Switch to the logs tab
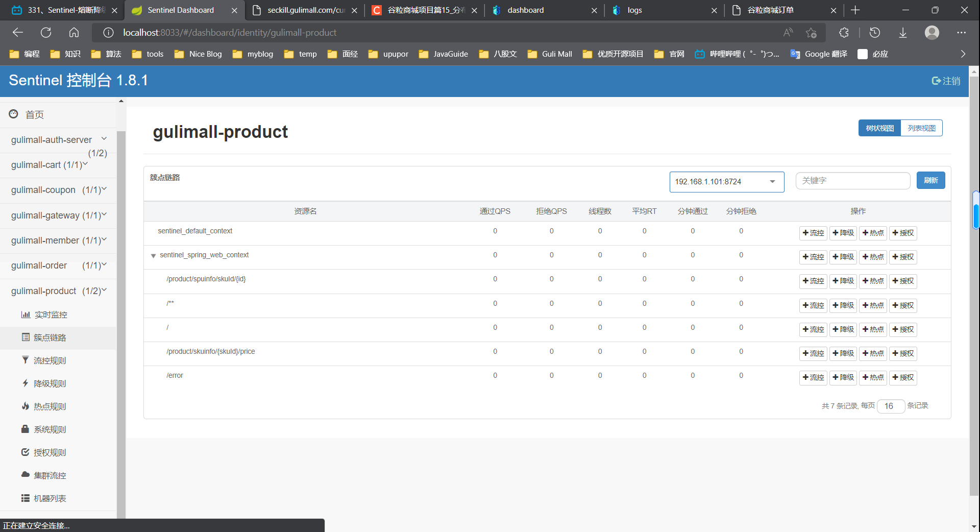 (664, 10)
